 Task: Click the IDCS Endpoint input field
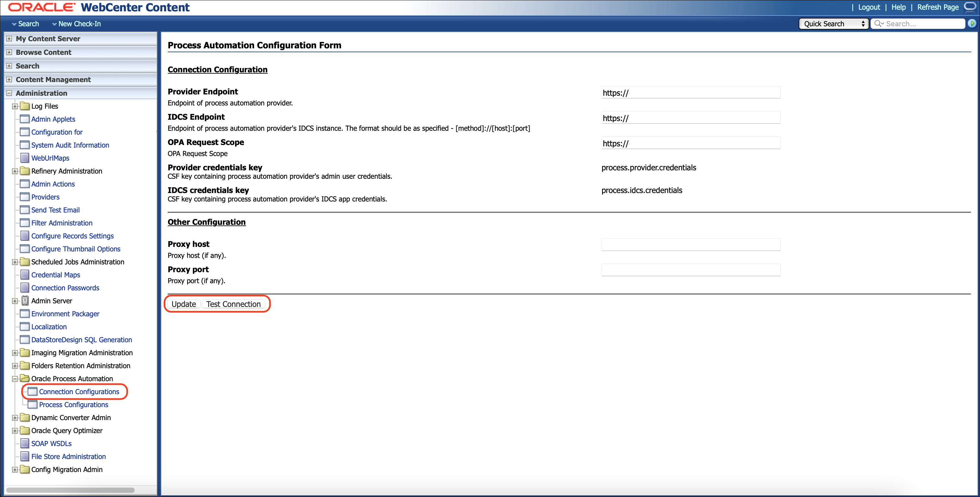pos(691,118)
